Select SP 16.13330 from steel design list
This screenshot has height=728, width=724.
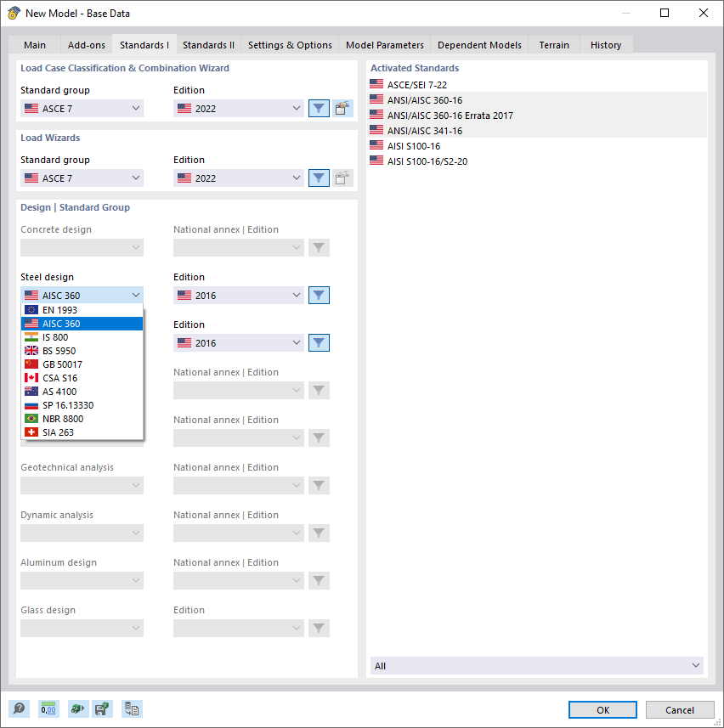click(x=82, y=405)
